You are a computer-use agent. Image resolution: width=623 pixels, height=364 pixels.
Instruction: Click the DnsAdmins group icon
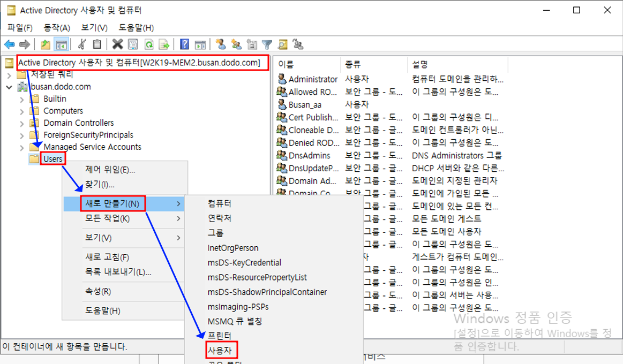click(x=282, y=155)
